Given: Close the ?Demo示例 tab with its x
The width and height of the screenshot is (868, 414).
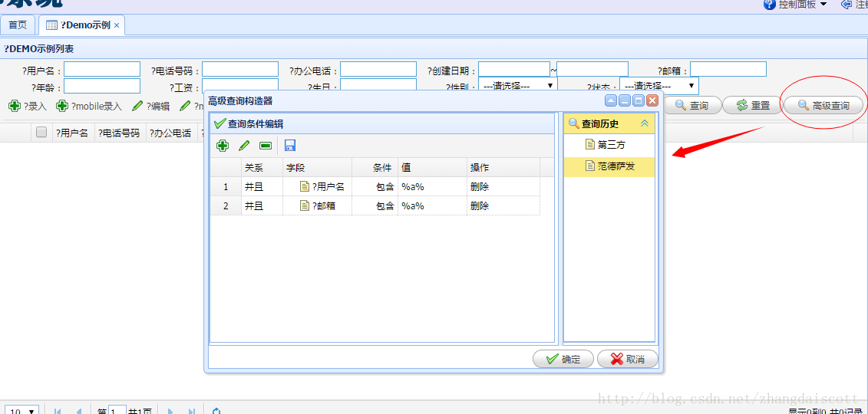Looking at the screenshot, I should pyautogui.click(x=116, y=25).
